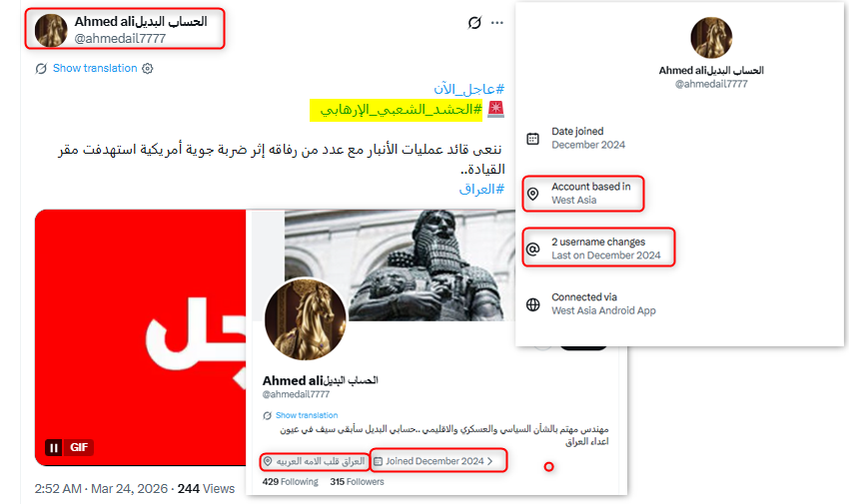849x504 pixels.
Task: Show translation of the tweet
Action: (x=95, y=69)
